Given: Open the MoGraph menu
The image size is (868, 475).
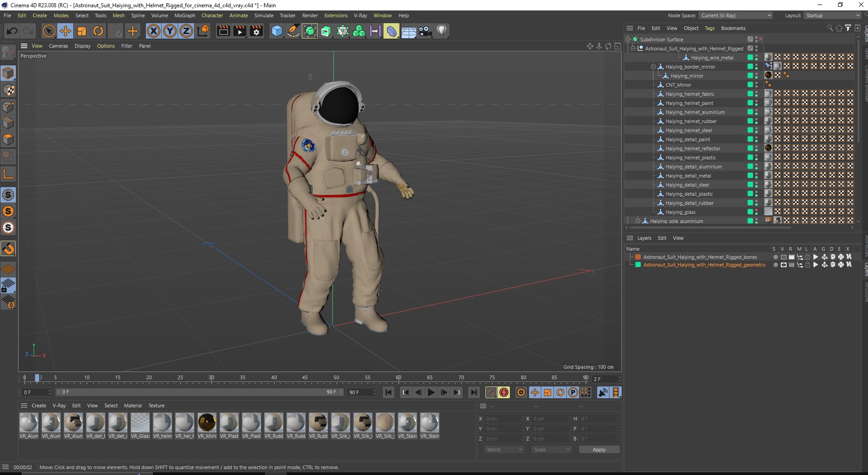Looking at the screenshot, I should pos(185,15).
